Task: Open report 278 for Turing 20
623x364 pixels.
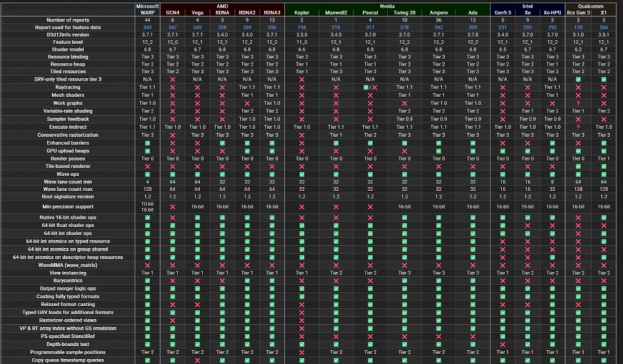Action: click(x=404, y=27)
